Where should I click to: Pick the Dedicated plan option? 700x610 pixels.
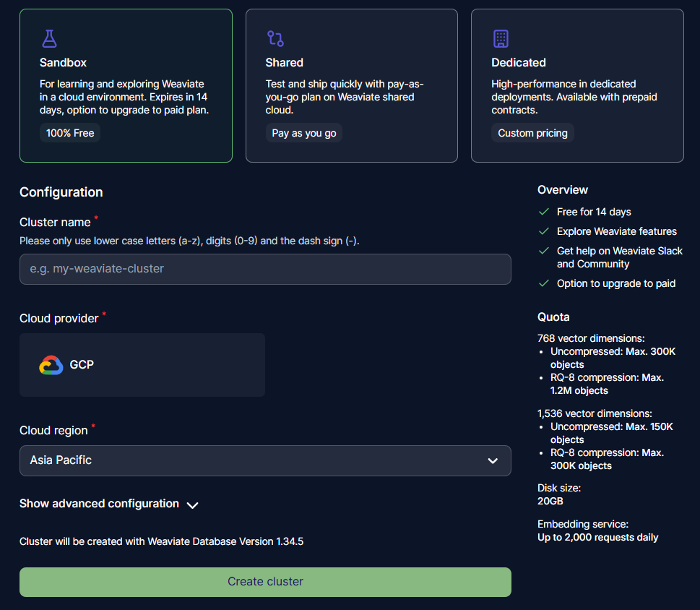[x=577, y=85]
